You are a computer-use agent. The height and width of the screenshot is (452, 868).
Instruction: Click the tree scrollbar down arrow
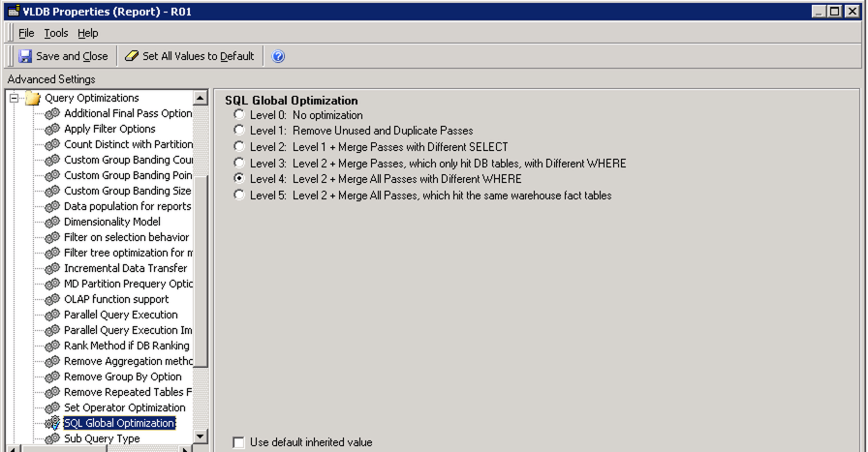point(201,437)
